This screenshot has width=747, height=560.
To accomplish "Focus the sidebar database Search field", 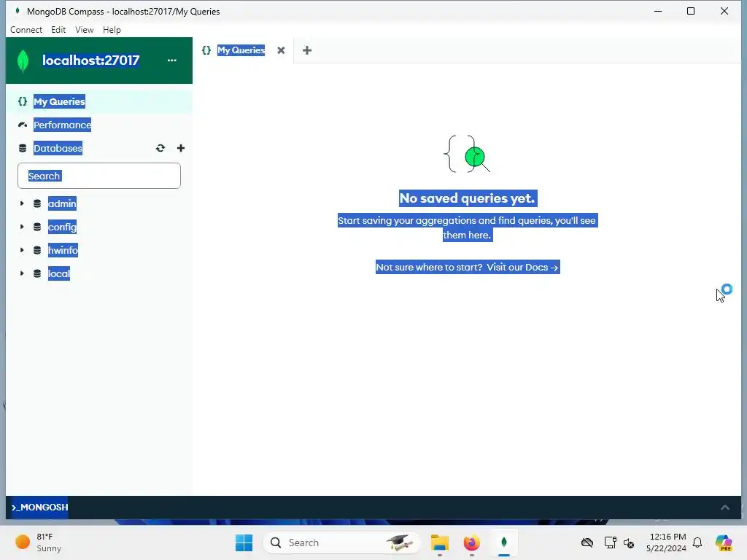I will pos(99,176).
